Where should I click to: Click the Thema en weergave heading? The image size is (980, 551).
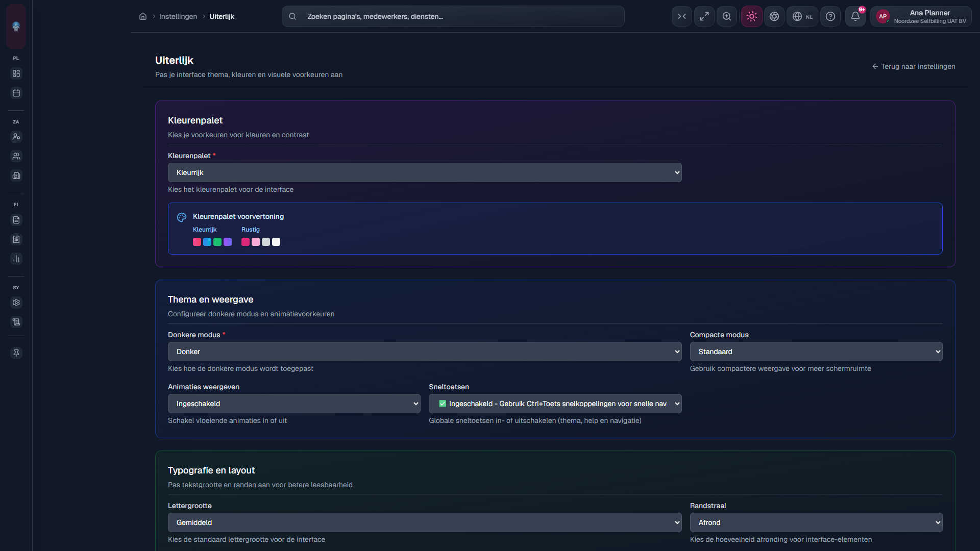(x=210, y=299)
